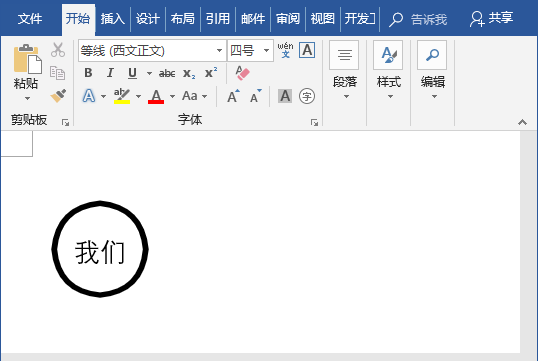538x361 pixels.
Task: Open Change Case Aa menu
Action: (x=194, y=96)
